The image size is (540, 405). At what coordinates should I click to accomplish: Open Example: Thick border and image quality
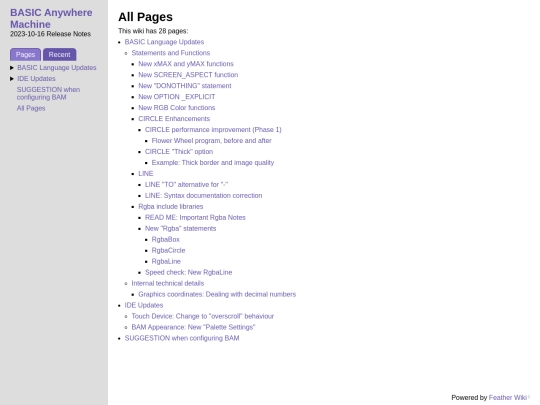(x=213, y=163)
